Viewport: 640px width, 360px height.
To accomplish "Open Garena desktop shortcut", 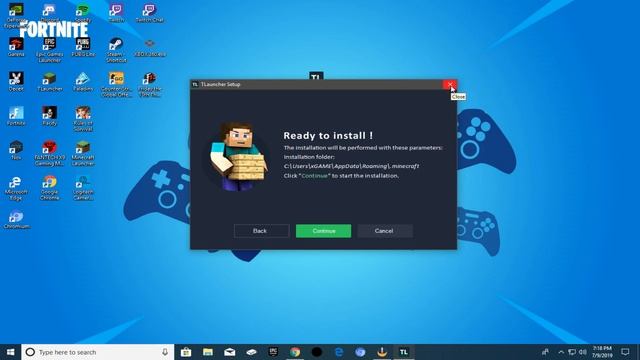I will [16, 47].
